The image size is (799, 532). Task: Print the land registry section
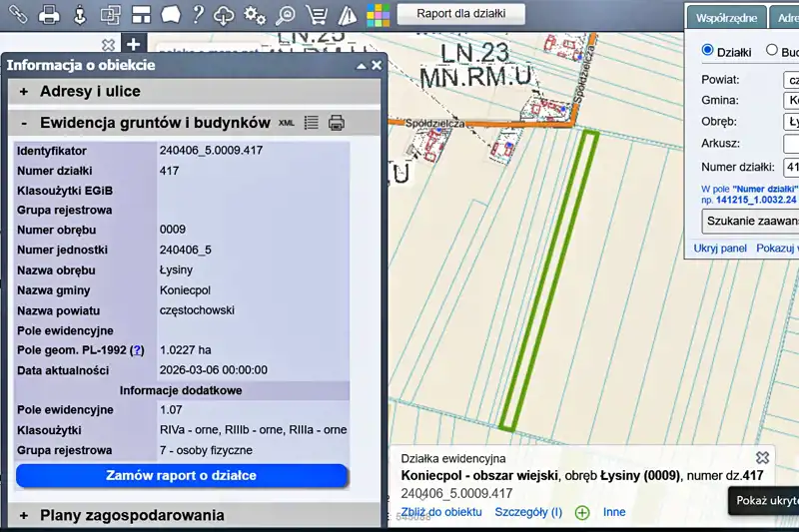click(x=337, y=123)
